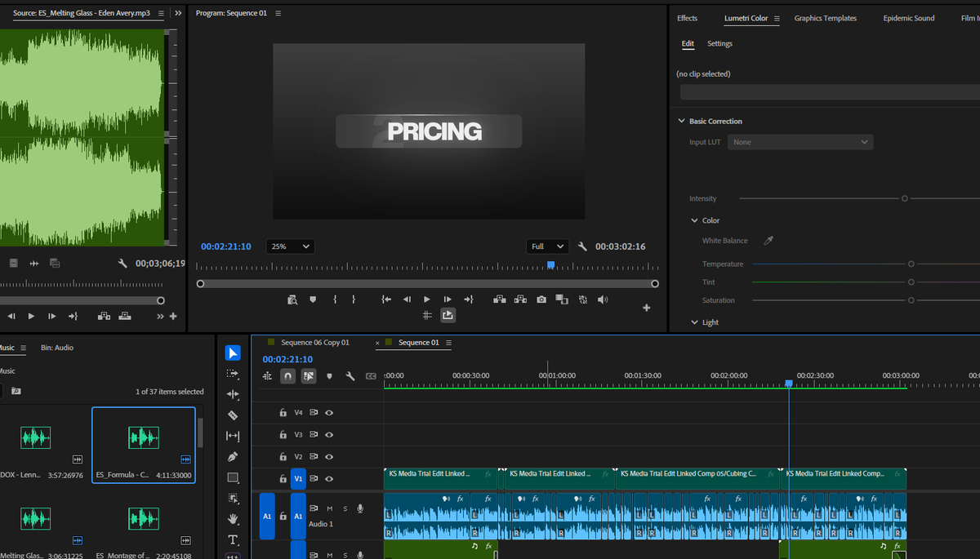Hide the V4 track output
This screenshot has height=559, width=980.
tap(329, 413)
